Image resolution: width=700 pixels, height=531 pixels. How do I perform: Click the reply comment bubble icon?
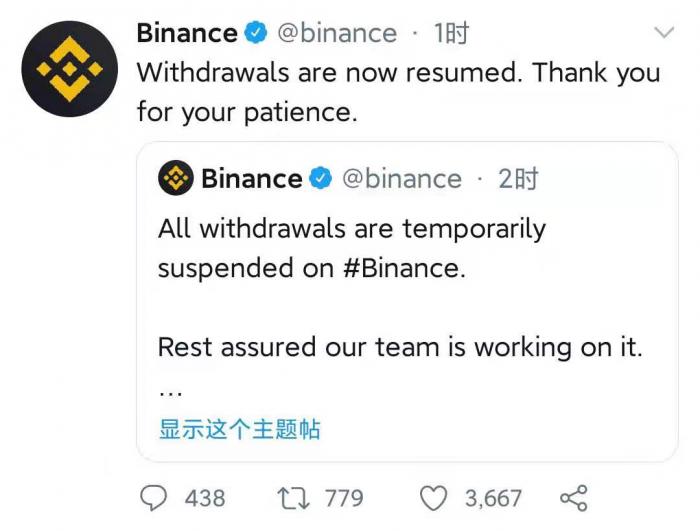(153, 497)
